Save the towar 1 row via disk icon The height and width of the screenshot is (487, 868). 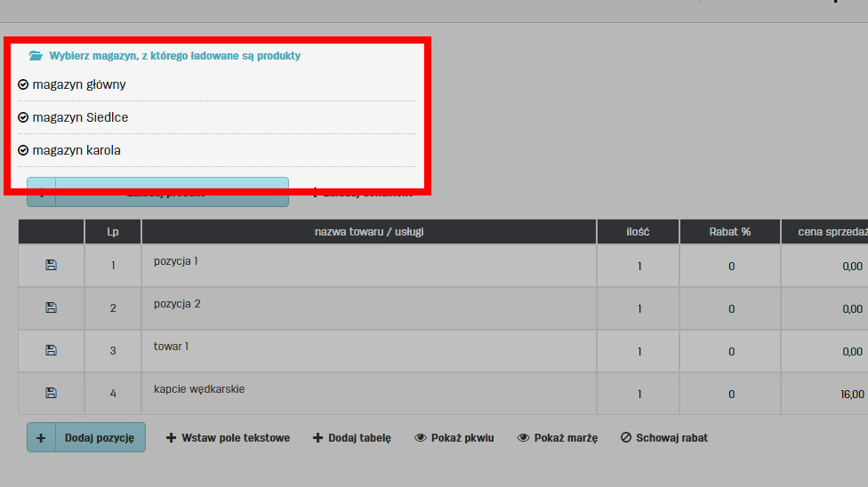pyautogui.click(x=51, y=350)
